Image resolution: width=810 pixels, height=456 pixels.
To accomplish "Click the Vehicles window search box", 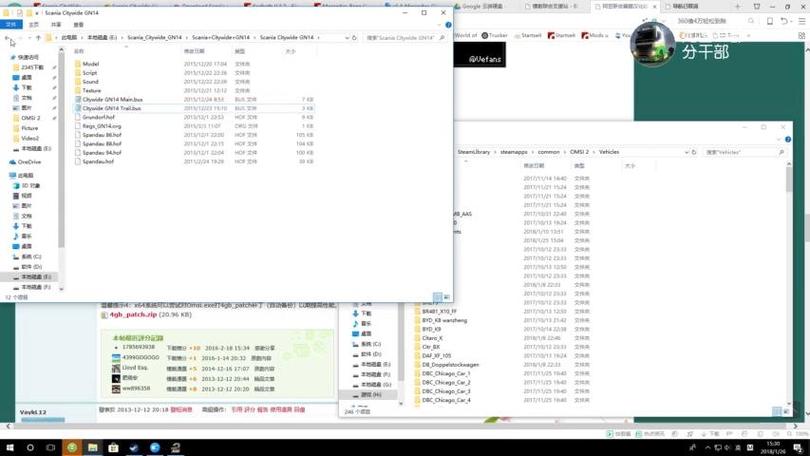I will pos(744,152).
